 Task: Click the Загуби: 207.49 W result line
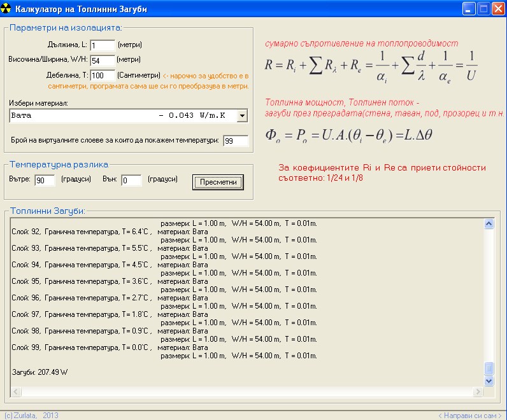pos(40,372)
